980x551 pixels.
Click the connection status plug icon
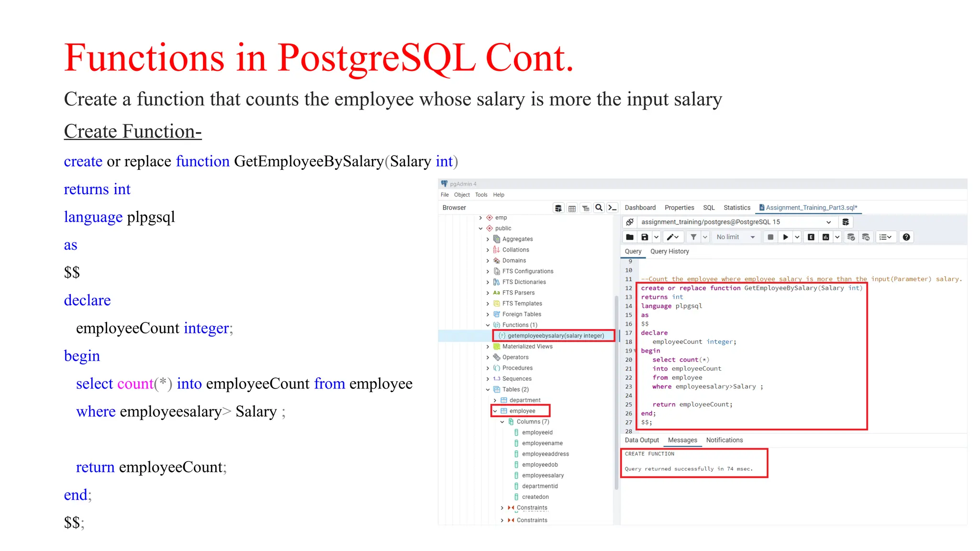pyautogui.click(x=630, y=222)
